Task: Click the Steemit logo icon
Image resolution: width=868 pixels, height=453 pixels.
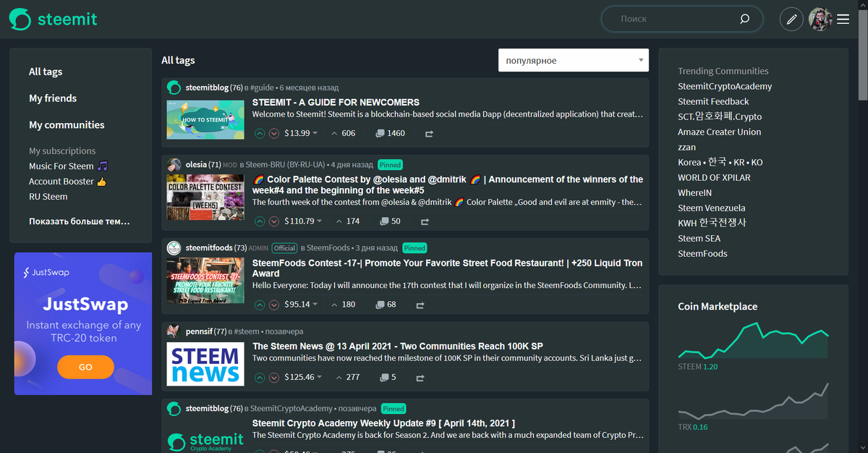Action: click(x=20, y=20)
